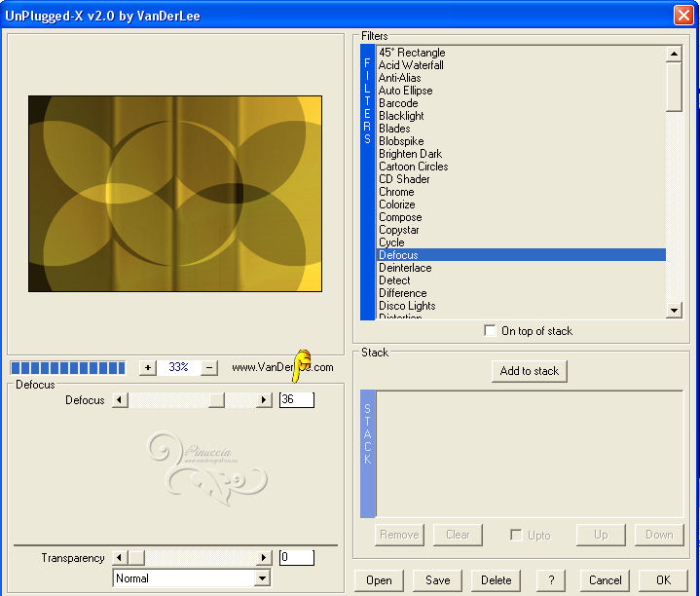Click the zoom out minus button
Screen dimensions: 700x596
pos(209,368)
